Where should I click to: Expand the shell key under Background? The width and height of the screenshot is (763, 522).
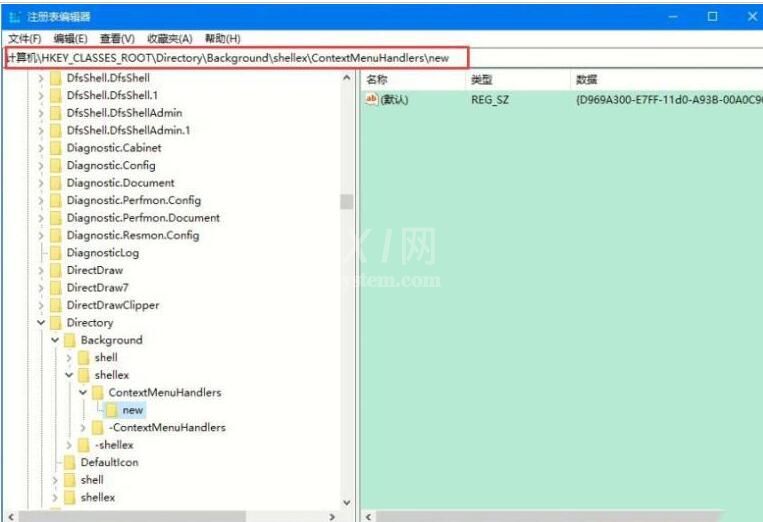point(69,358)
